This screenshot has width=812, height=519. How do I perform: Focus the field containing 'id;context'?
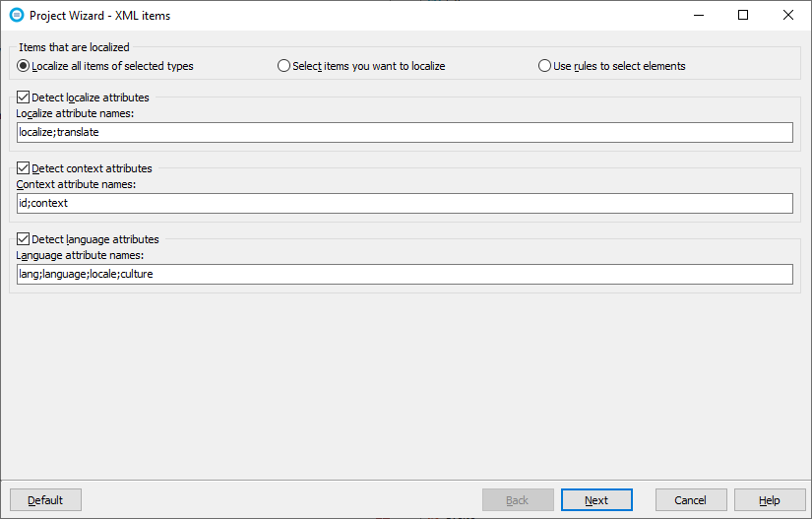point(405,203)
